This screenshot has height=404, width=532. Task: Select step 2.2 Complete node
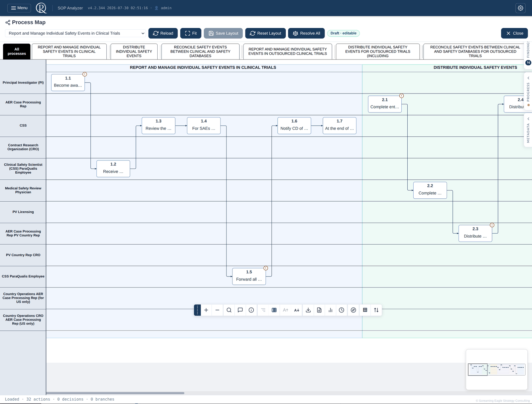pyautogui.click(x=430, y=190)
